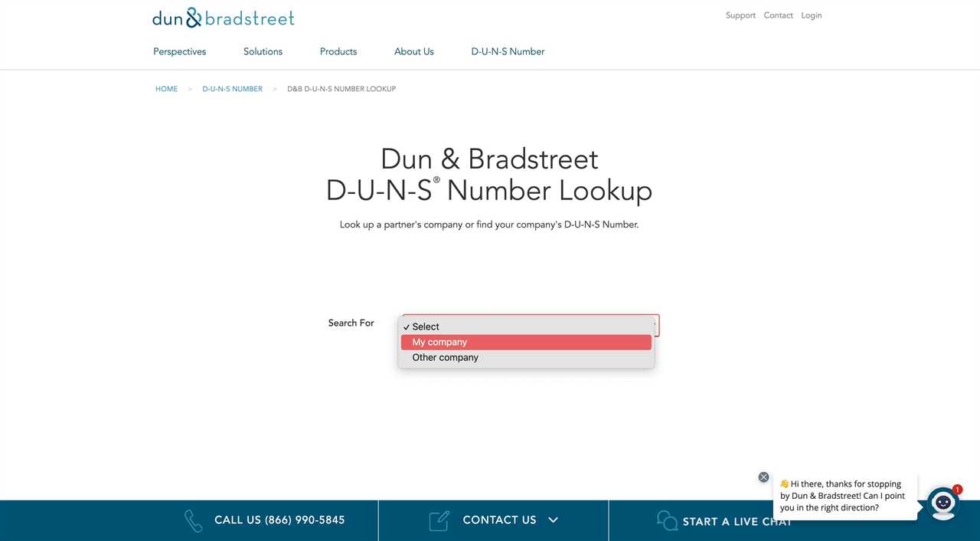Viewport: 980px width, 541px height.
Task: Click the 'Look up a partner's company' subtitle
Action: [x=489, y=225]
